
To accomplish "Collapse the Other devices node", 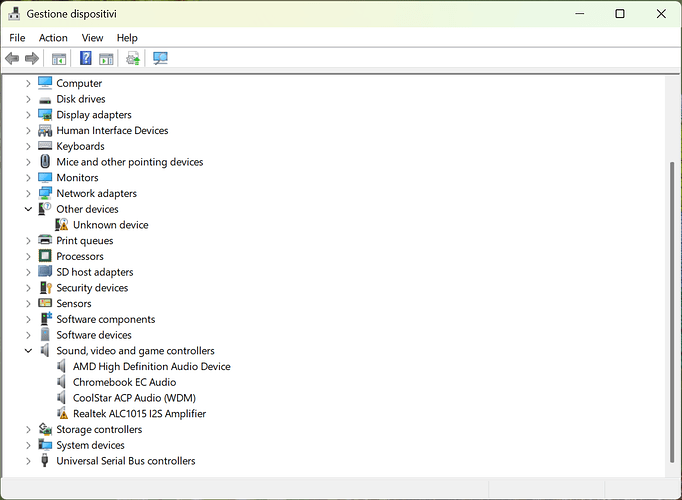I will point(28,209).
